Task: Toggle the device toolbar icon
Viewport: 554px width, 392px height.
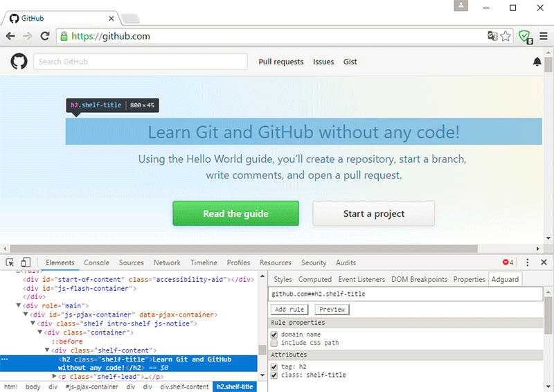Action: click(x=26, y=262)
